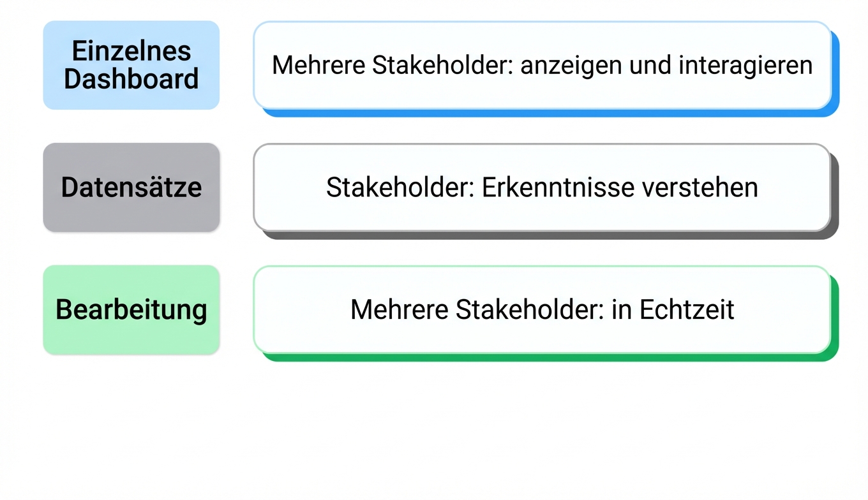The image size is (868, 500).
Task: Click the word "Dashboard" in the blue label
Action: [131, 79]
